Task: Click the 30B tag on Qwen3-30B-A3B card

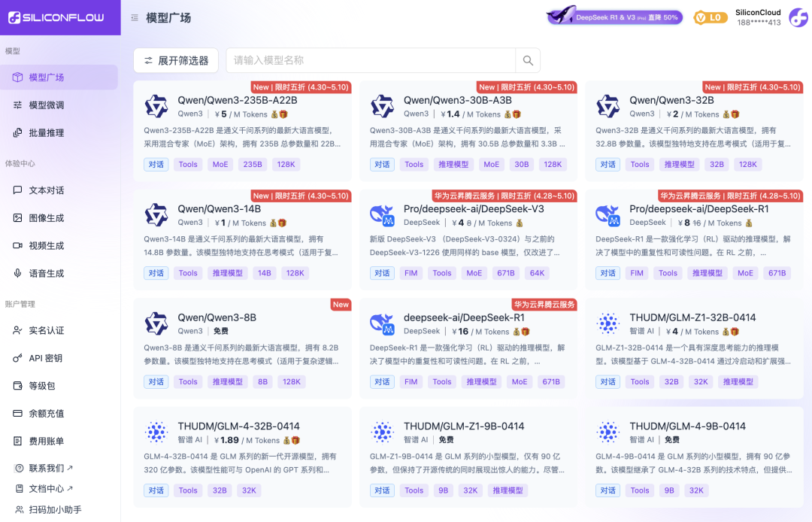Action: click(x=522, y=165)
